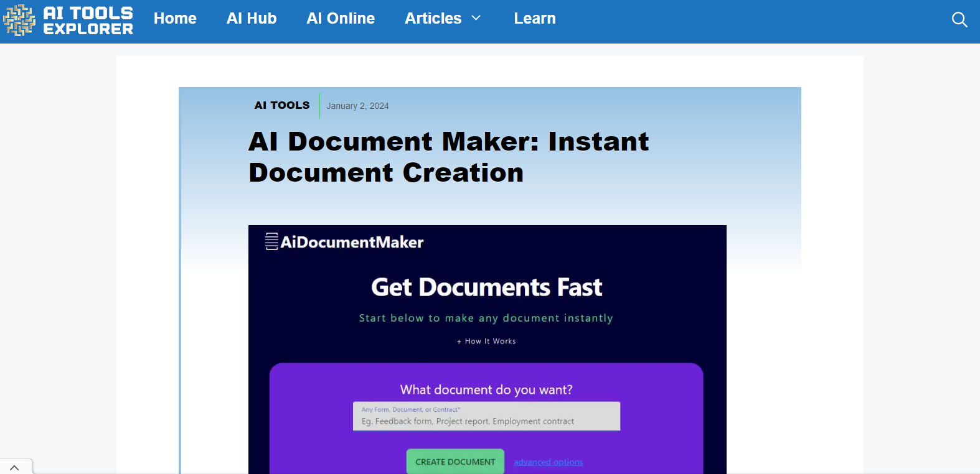Expand the Articles dropdown arrow
Screen dimensions: 980x474
click(x=476, y=19)
